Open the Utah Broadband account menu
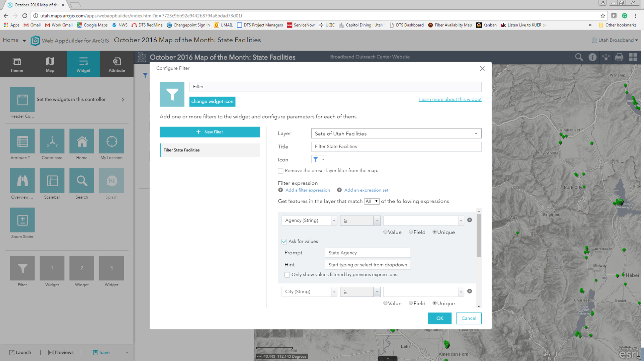This screenshot has width=644, height=361. pos(615,40)
